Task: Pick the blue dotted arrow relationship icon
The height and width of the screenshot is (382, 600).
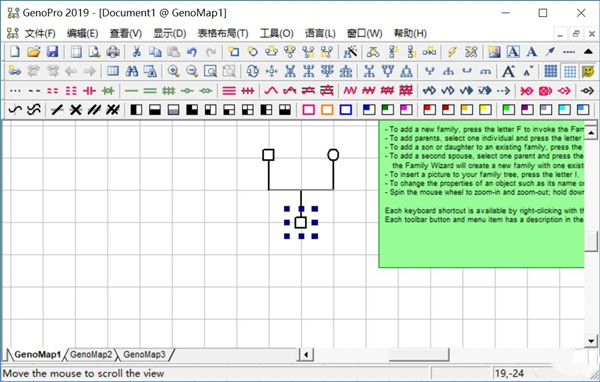Action: point(504,91)
